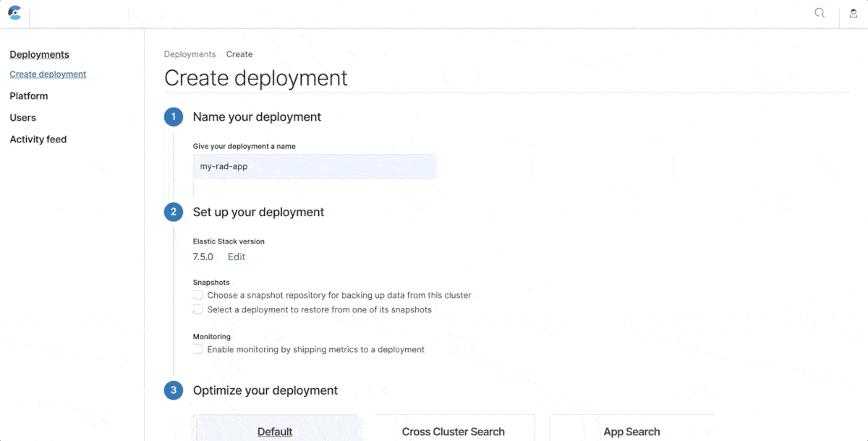Viewport: 868px width, 441px height.
Task: Click the Set up your deployment step title
Action: coord(258,212)
